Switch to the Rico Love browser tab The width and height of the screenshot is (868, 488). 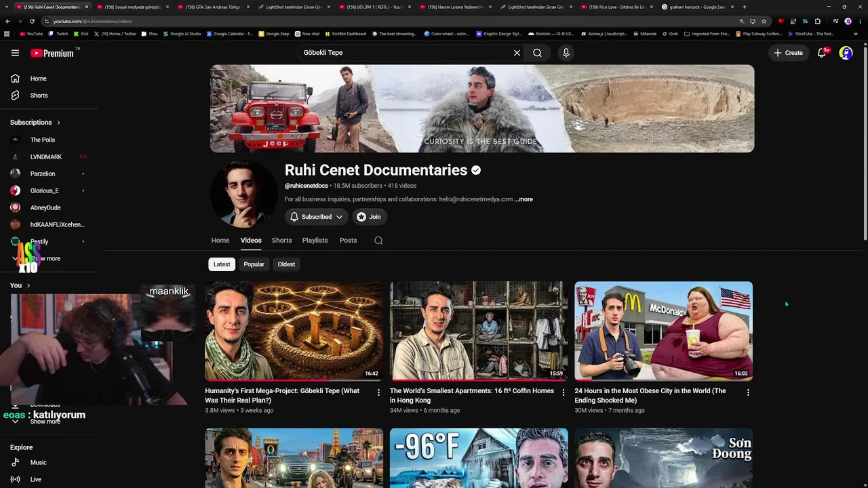616,7
